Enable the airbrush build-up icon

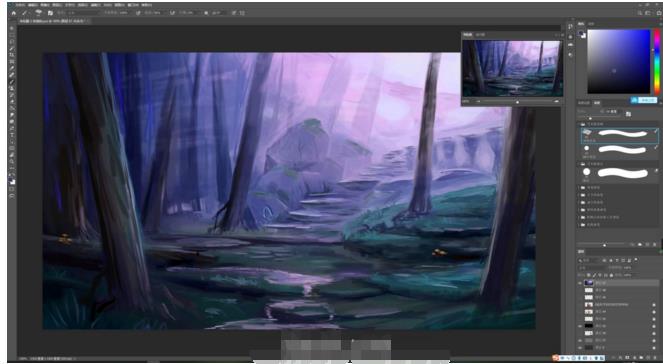tap(172, 13)
